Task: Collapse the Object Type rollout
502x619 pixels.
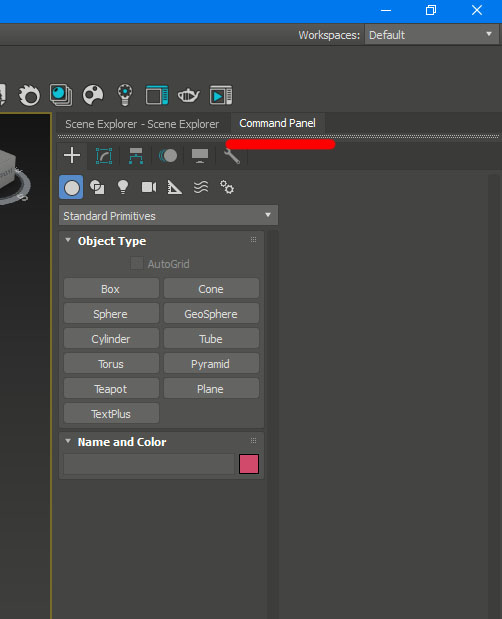Action: tap(68, 240)
